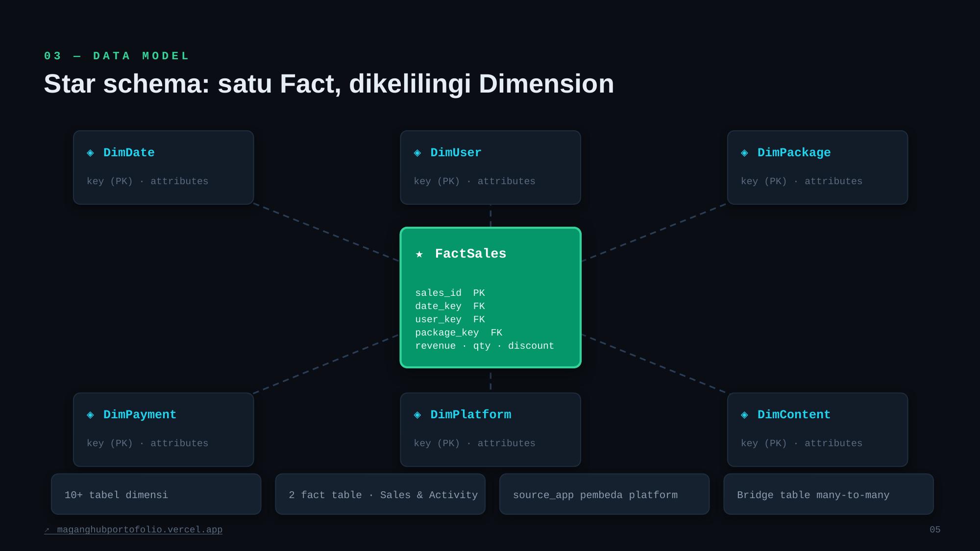
Task: Click the slide number 05
Action: 935,529
